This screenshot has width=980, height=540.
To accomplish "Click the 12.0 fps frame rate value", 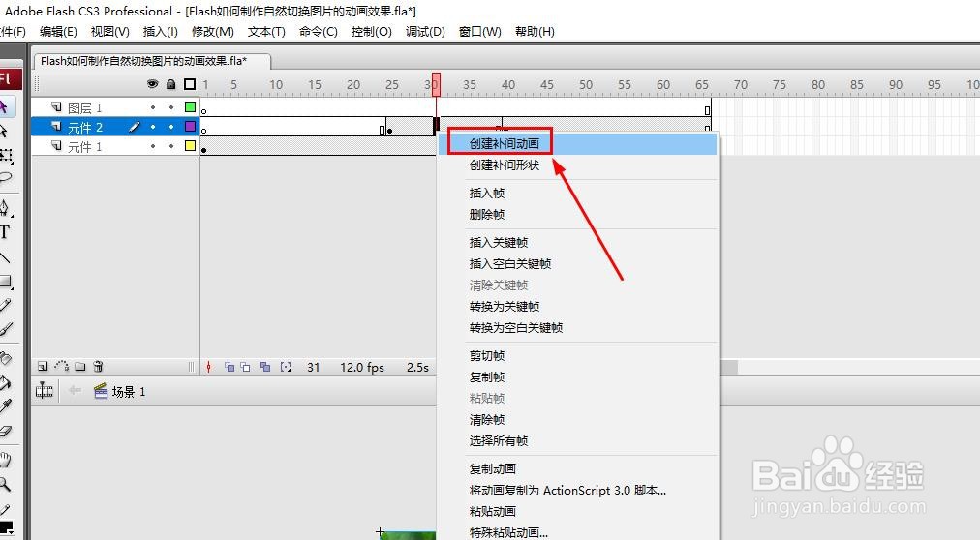I will tap(362, 367).
